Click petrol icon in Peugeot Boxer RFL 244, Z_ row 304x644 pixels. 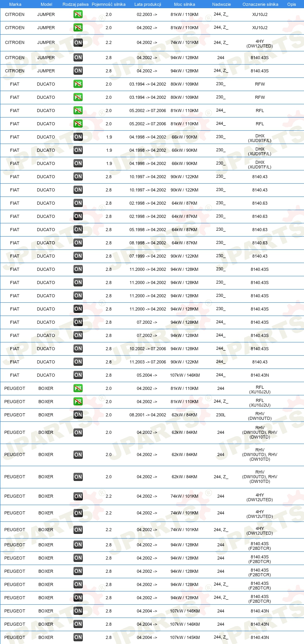coord(78,402)
